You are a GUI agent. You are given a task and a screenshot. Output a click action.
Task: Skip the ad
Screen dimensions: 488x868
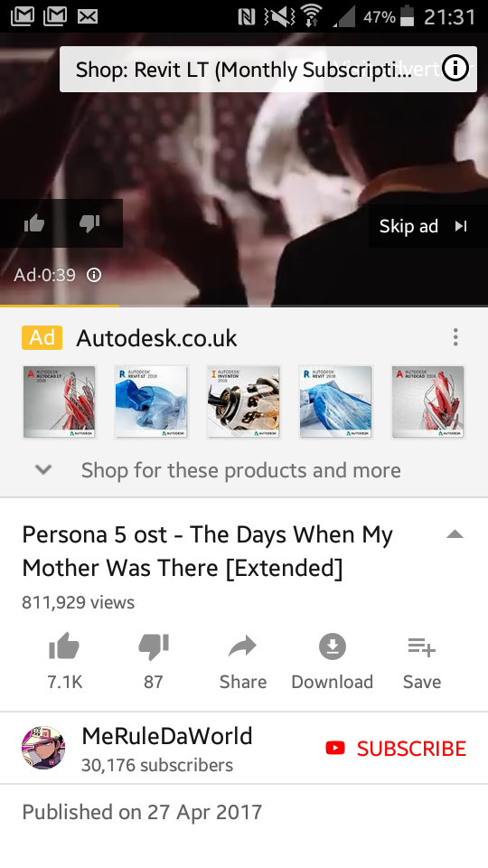click(425, 226)
